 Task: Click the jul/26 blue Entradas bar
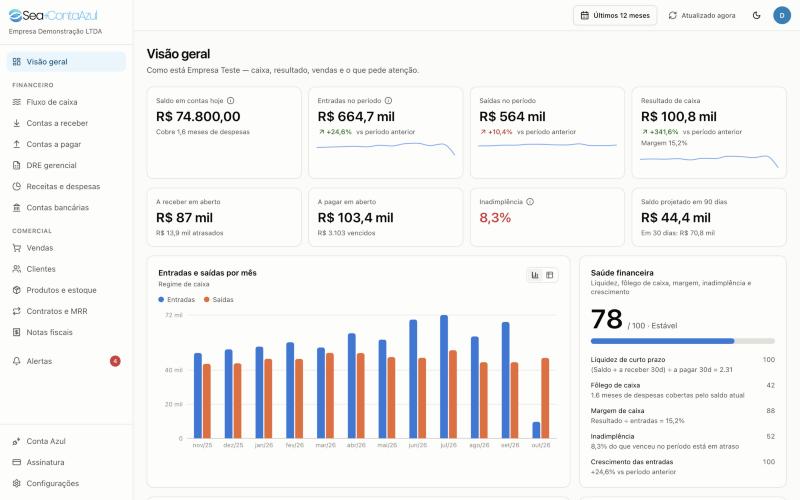point(444,377)
